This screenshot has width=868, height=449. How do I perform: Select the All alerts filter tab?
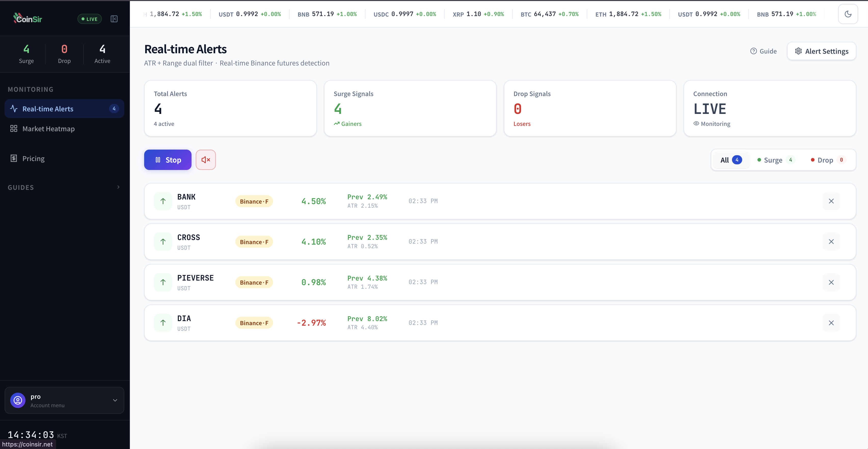730,160
